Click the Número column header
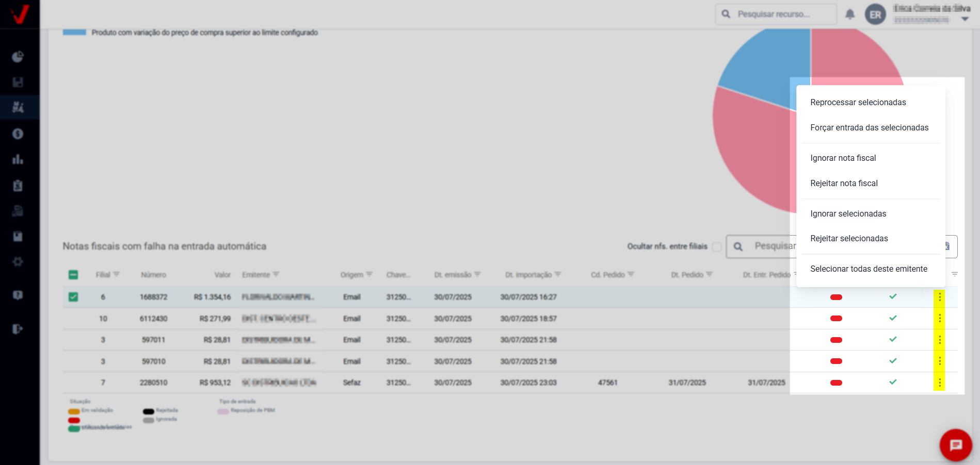Image resolution: width=980 pixels, height=465 pixels. 154,275
